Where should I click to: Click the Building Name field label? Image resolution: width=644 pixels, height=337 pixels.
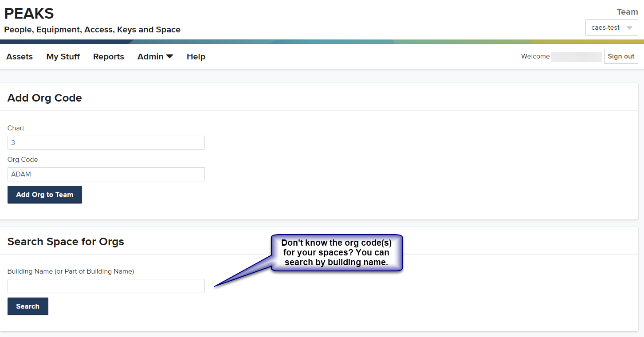tap(71, 271)
